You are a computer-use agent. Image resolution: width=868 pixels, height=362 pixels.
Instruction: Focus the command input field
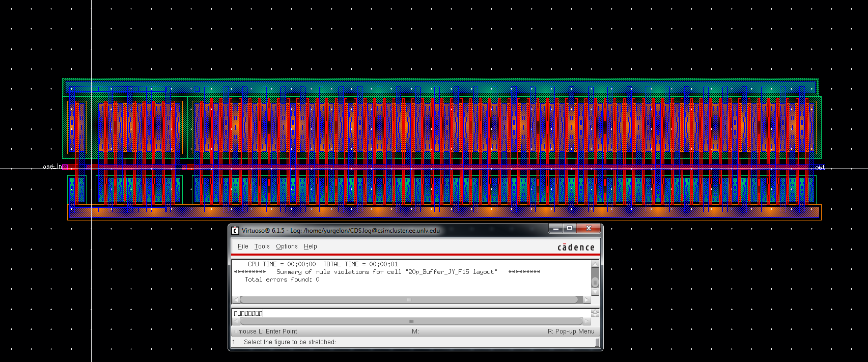pyautogui.click(x=407, y=313)
